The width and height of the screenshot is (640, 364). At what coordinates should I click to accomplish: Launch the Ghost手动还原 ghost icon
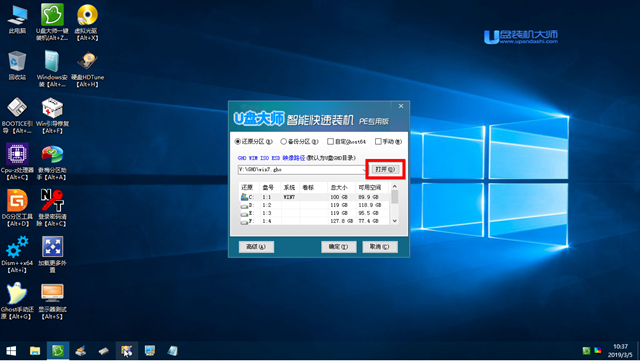coord(16,301)
